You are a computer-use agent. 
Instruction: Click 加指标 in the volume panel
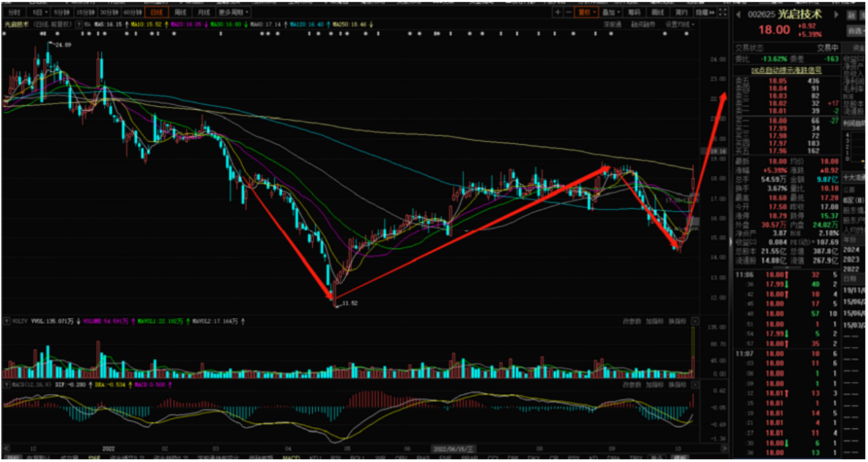tap(654, 321)
